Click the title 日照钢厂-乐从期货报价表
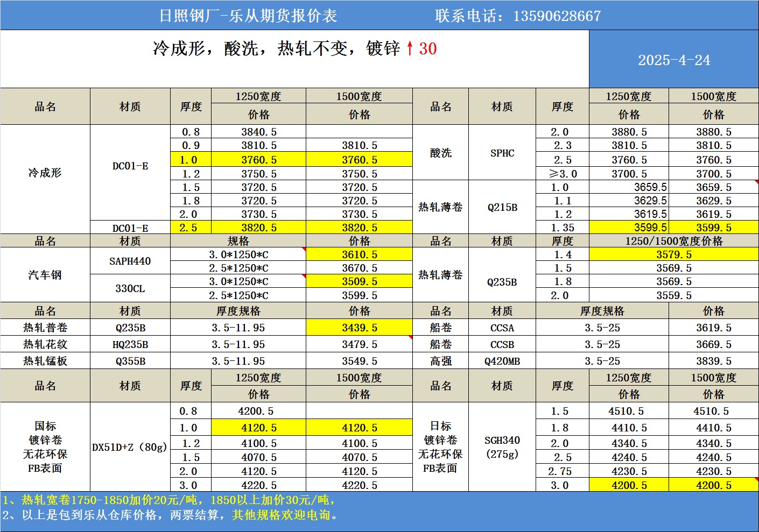 click(248, 16)
